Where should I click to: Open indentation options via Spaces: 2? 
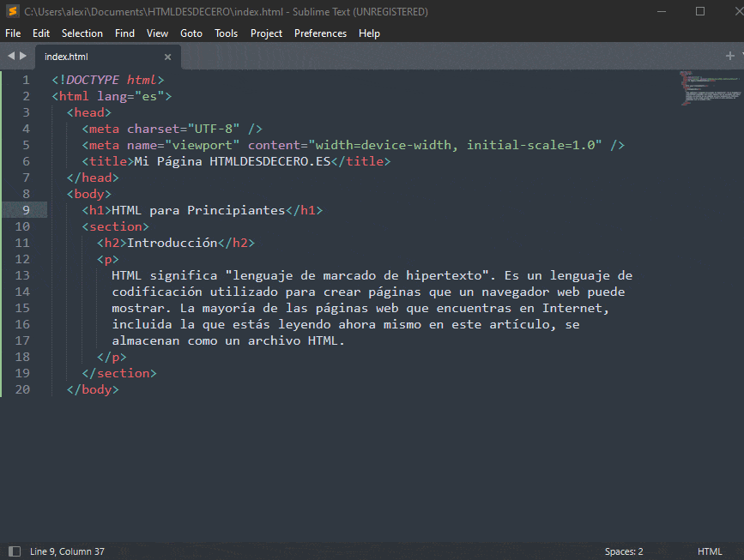pos(623,551)
